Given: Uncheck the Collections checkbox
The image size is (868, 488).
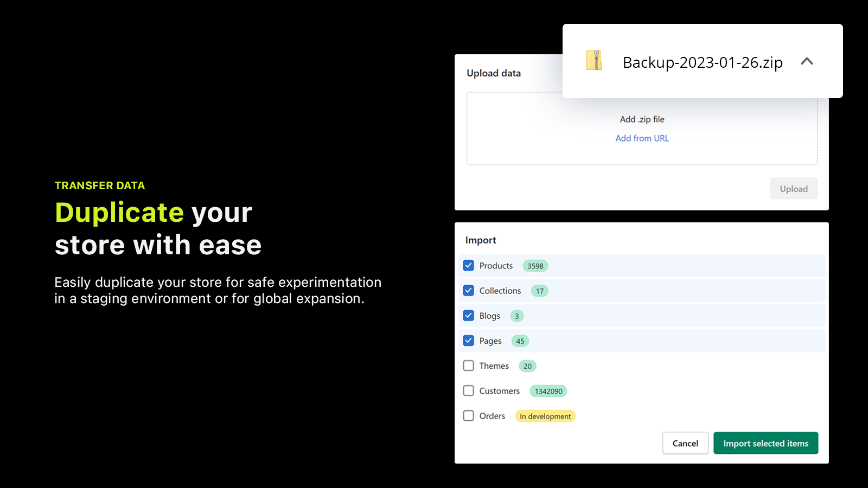Looking at the screenshot, I should [x=469, y=290].
